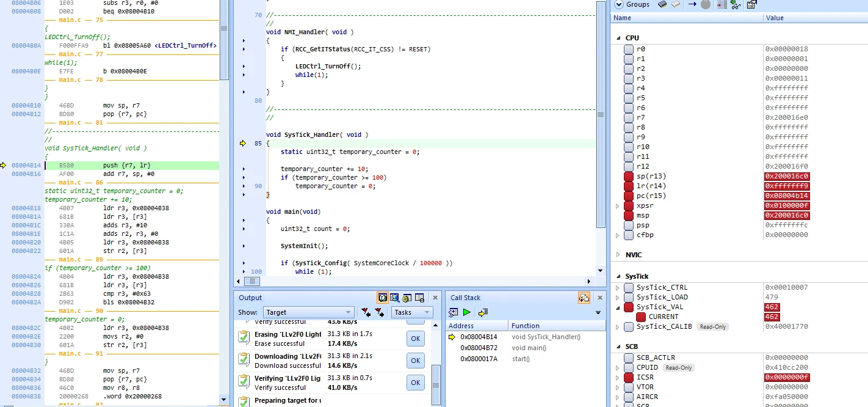Click the left red-arrow navigation icon in Output
The width and height of the screenshot is (868, 407).
click(366, 312)
